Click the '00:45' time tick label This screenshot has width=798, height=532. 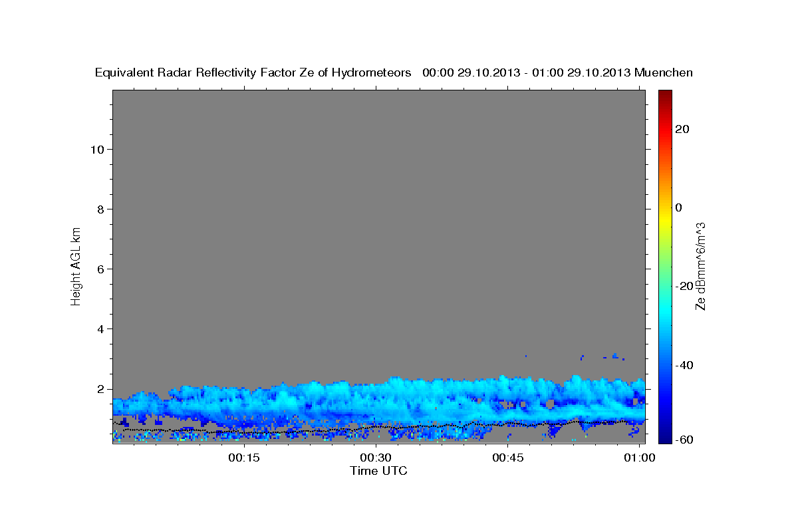click(x=508, y=458)
